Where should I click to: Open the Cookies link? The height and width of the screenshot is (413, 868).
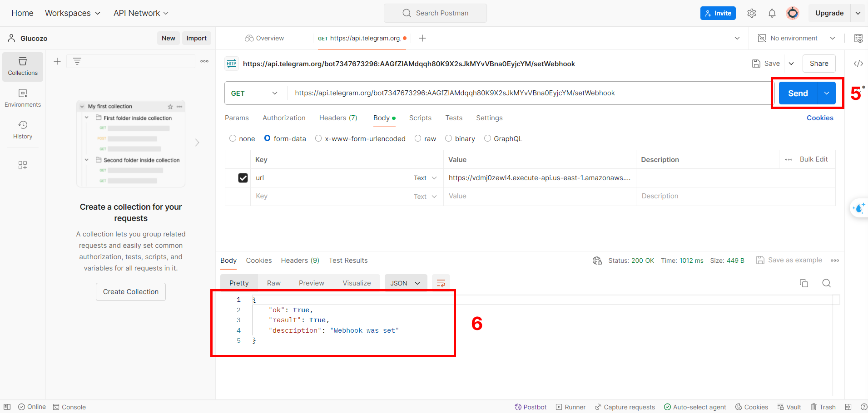(820, 118)
